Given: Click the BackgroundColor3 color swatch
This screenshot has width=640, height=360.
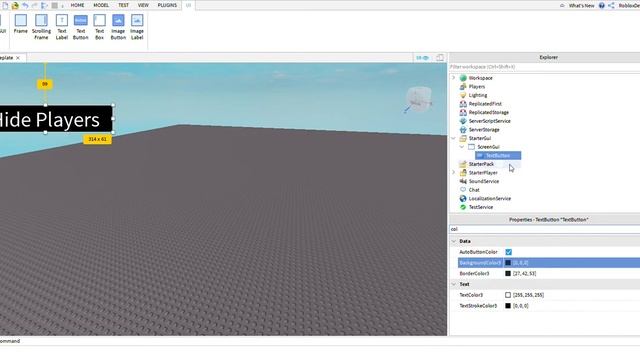Looking at the screenshot, I should click(508, 263).
